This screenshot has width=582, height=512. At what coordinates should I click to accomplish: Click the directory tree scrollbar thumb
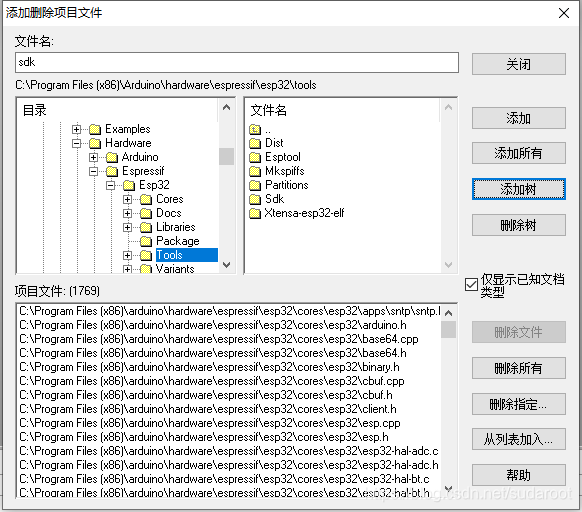[x=226, y=156]
